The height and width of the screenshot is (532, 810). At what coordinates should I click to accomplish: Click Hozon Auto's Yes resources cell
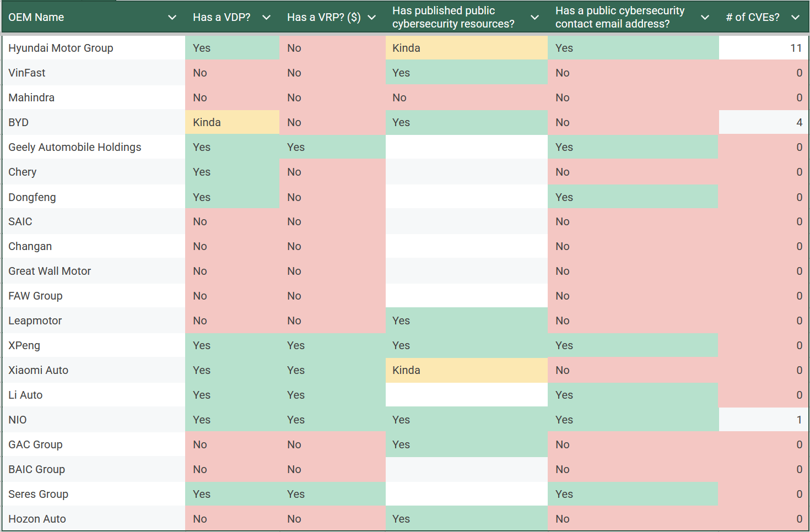click(x=467, y=519)
